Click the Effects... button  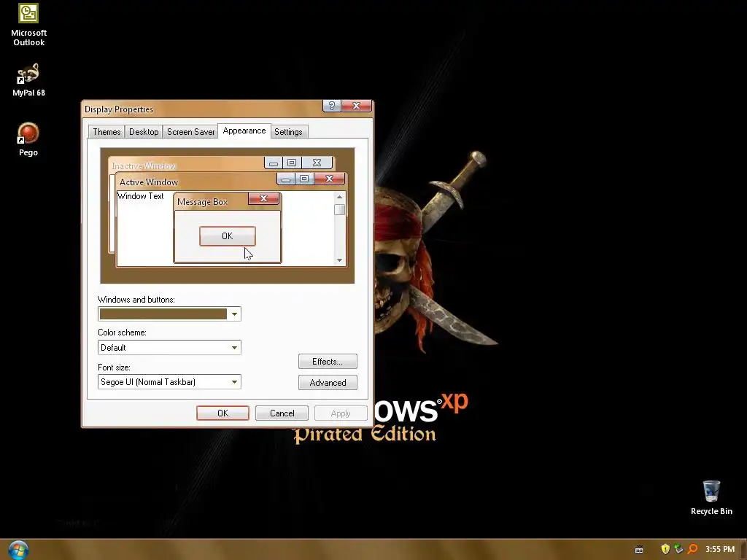pyautogui.click(x=328, y=362)
